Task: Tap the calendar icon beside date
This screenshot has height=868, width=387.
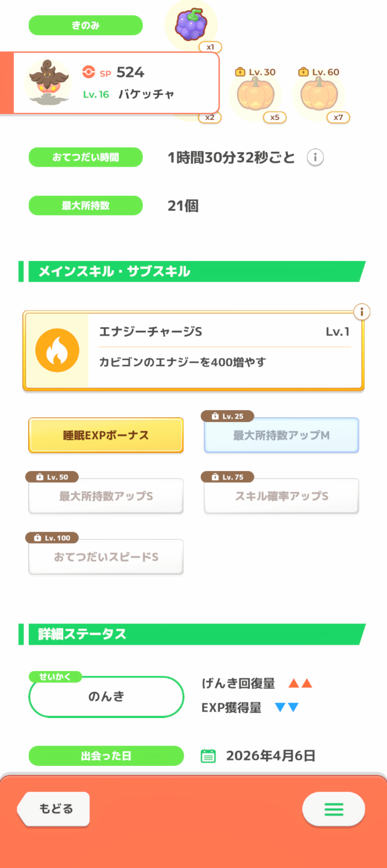Action: [208, 756]
